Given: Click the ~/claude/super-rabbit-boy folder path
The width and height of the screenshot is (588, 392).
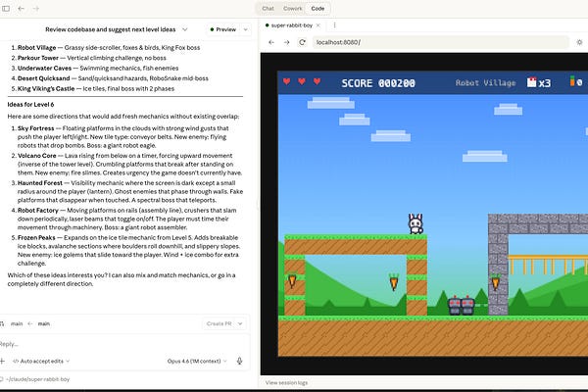Looking at the screenshot, I should pyautogui.click(x=37, y=379).
